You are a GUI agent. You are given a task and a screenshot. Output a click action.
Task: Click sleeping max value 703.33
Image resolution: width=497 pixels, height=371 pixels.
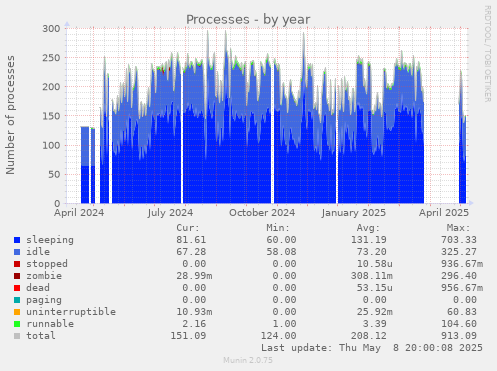pos(459,240)
